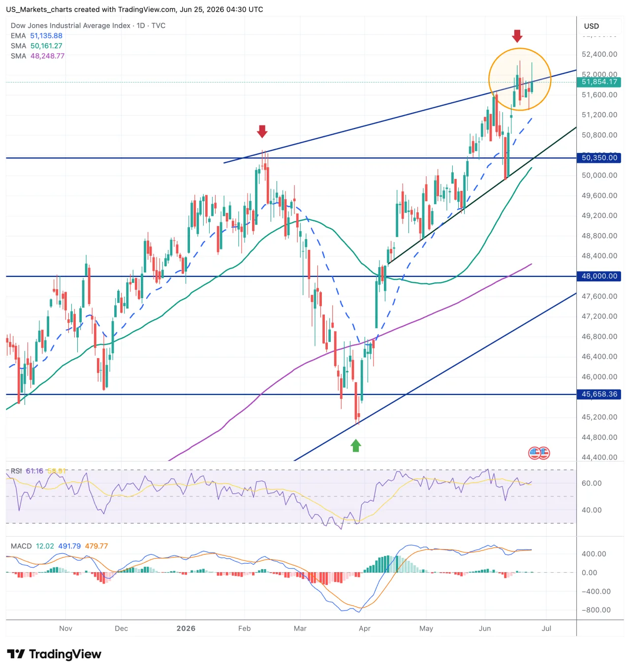Click the 48,000.00 horizontal line price tag
The image size is (630, 672).
tap(599, 276)
